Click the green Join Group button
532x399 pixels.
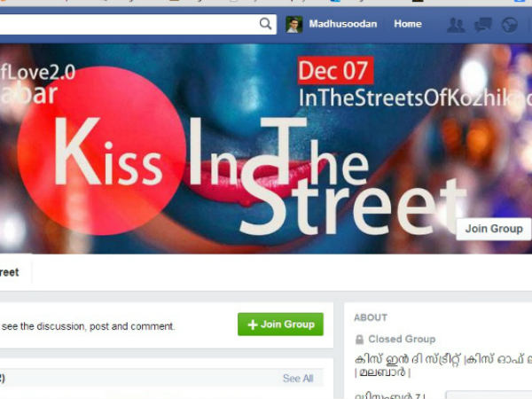coord(280,325)
